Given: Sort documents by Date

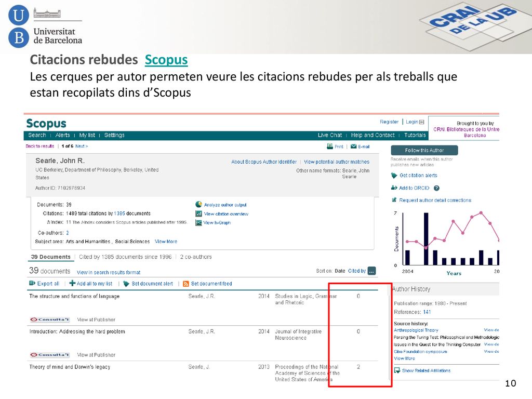Looking at the screenshot, I should click(340, 271).
